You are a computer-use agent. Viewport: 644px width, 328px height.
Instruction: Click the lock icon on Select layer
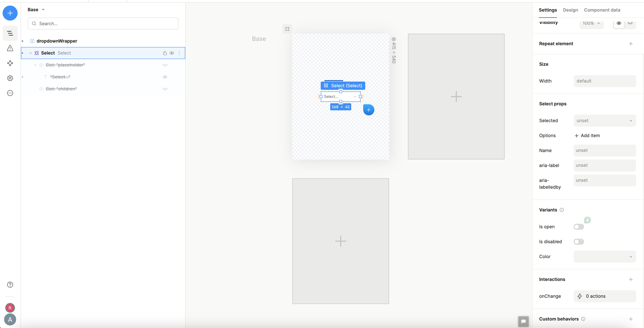(165, 53)
